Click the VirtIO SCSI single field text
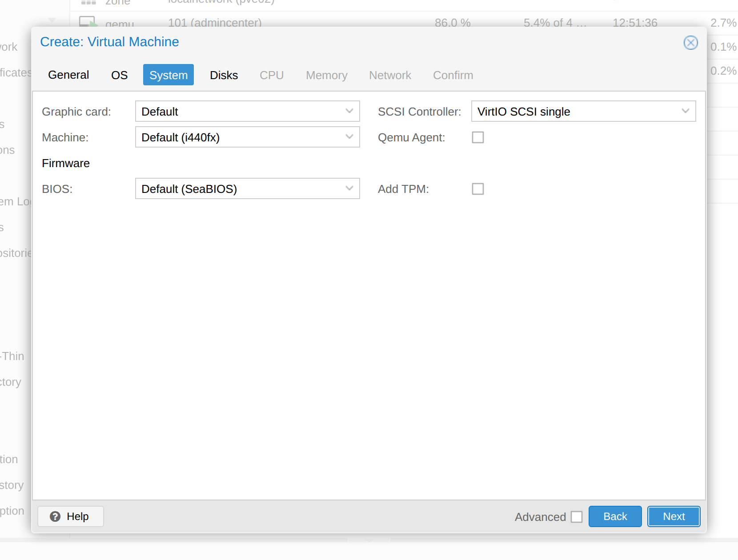 pos(524,112)
